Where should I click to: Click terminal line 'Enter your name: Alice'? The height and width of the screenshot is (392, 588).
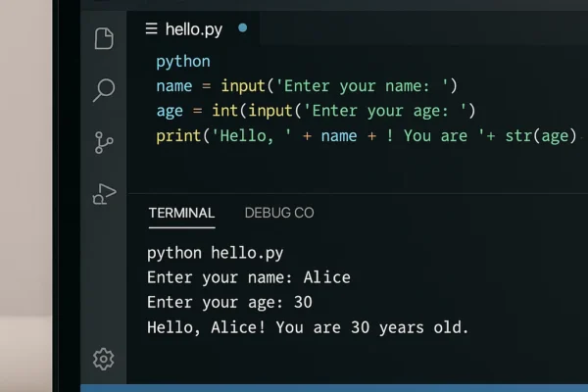(x=249, y=278)
